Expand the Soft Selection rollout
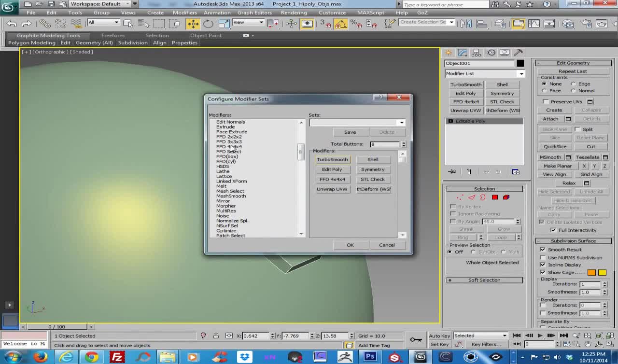Screen dimensions: 618x364 click(x=484, y=280)
